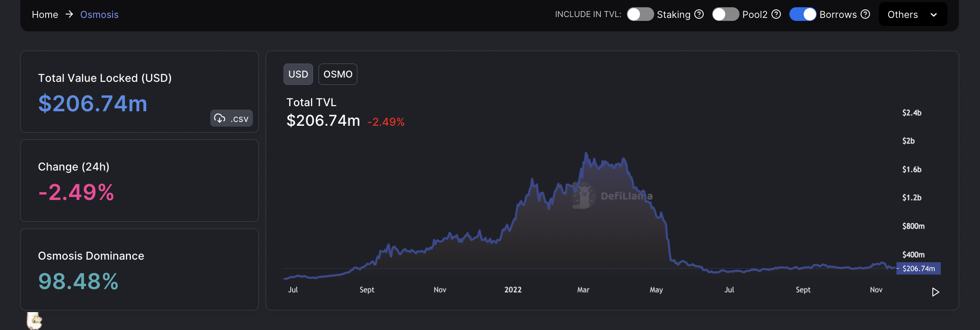Viewport: 980px width, 330px height.
Task: Disable the Borrows toggle
Action: [803, 14]
